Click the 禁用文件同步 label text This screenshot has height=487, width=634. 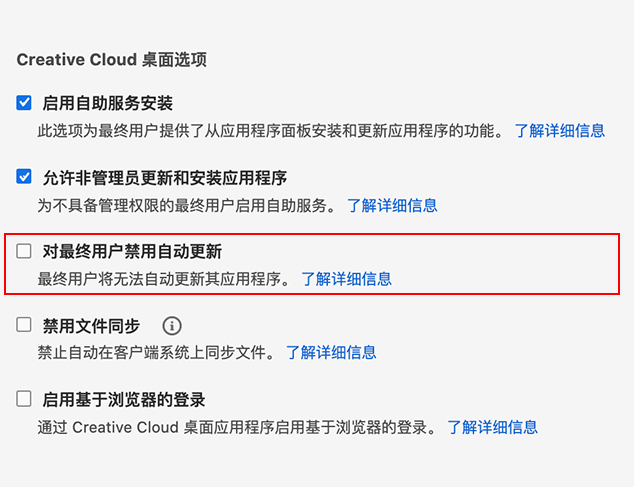point(91,326)
